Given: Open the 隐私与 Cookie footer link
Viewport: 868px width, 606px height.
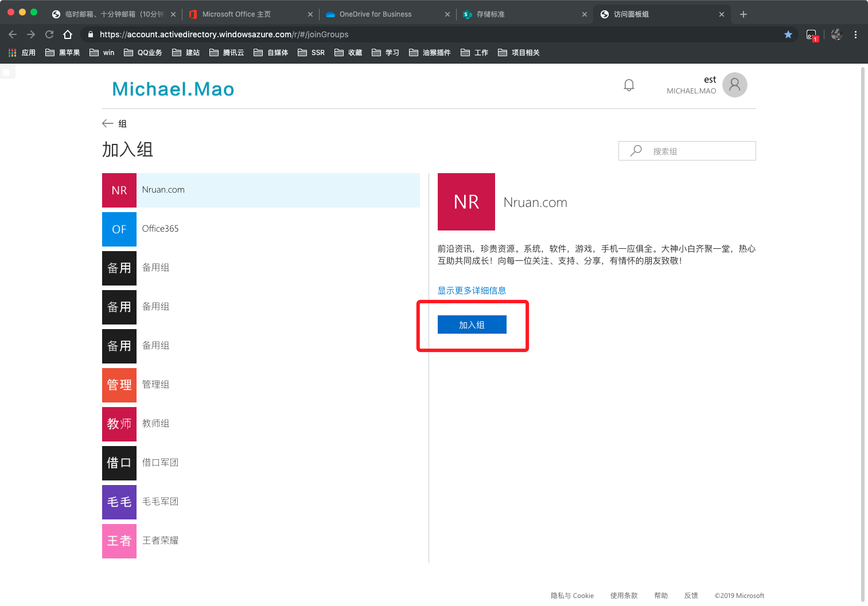Looking at the screenshot, I should click(572, 596).
